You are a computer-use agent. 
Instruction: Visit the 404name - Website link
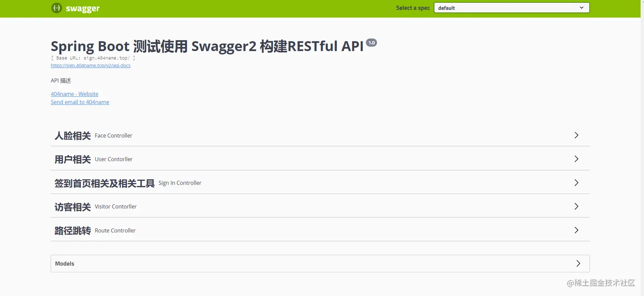[x=75, y=94]
